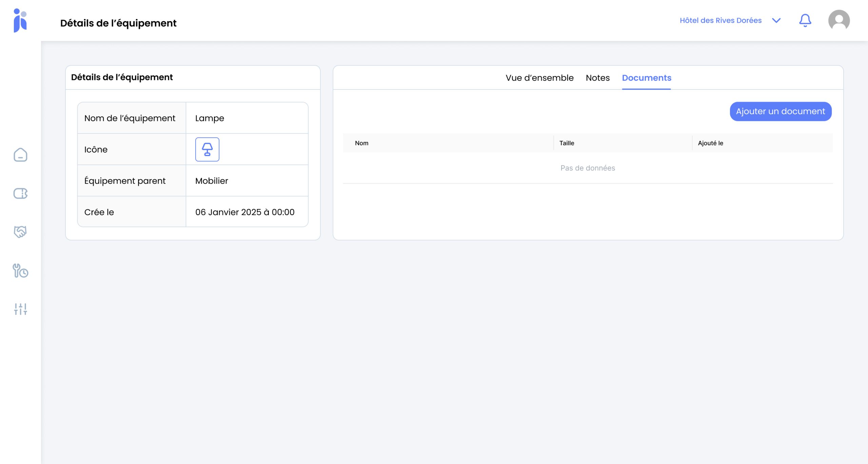Open the user avatar profile menu

click(x=839, y=20)
